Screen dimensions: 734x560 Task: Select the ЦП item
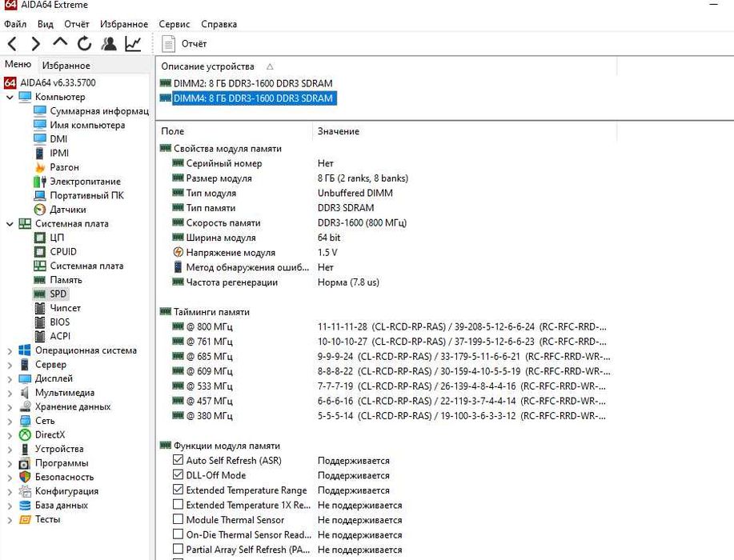tap(49, 238)
